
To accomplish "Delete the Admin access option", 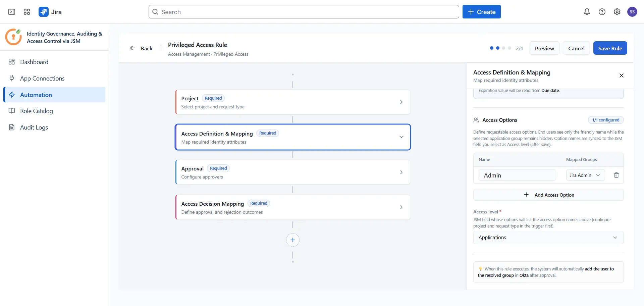I will pyautogui.click(x=616, y=175).
